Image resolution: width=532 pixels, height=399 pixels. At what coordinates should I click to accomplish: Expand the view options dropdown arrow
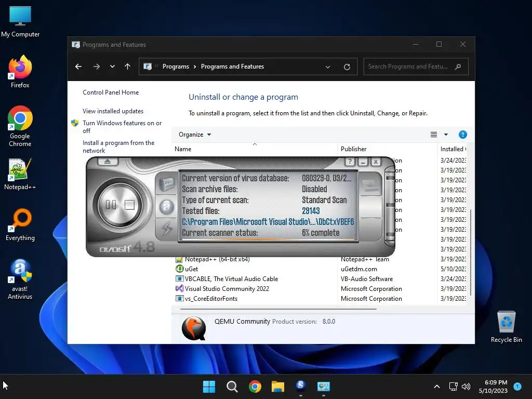(x=446, y=135)
